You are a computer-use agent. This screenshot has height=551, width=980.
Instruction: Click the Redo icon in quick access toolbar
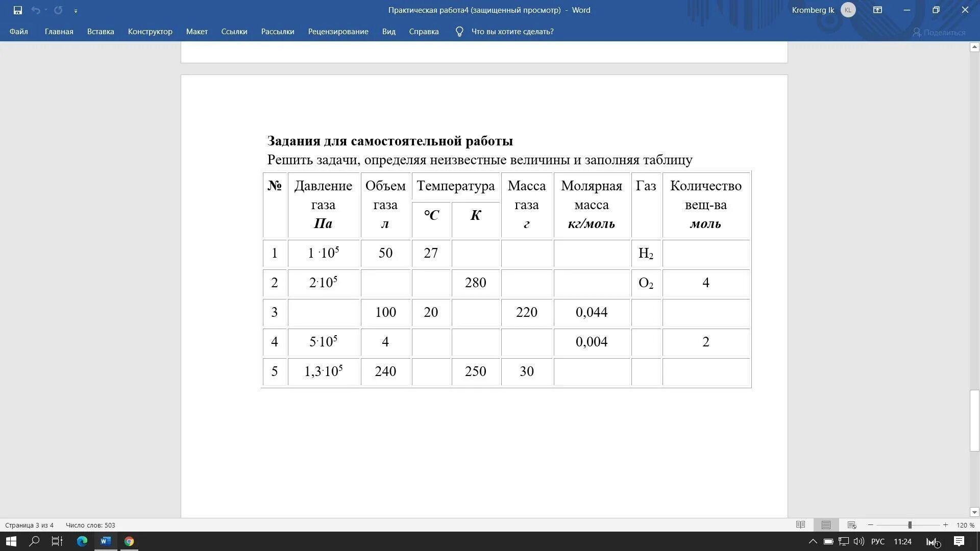pyautogui.click(x=58, y=10)
